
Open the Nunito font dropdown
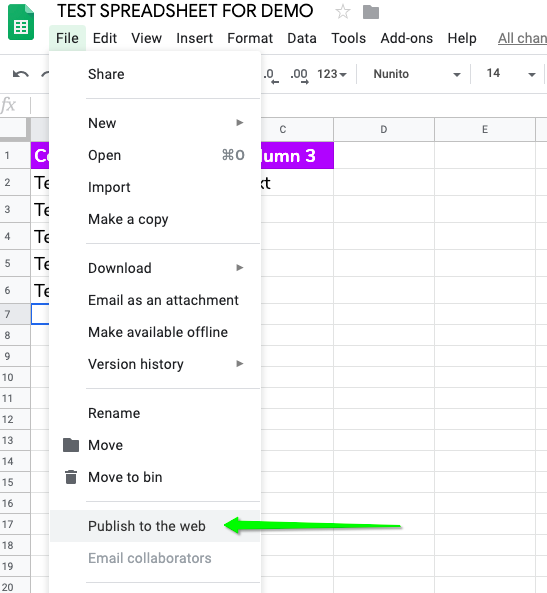[416, 74]
